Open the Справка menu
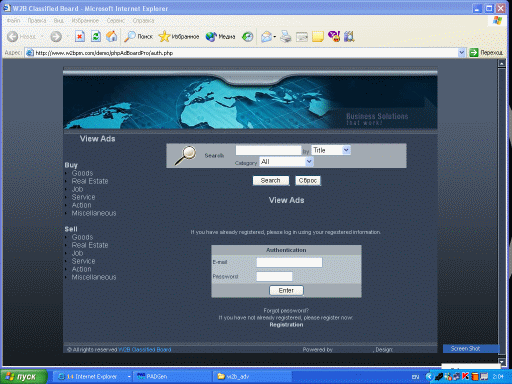Screen dimensions: 512x384 143,21
